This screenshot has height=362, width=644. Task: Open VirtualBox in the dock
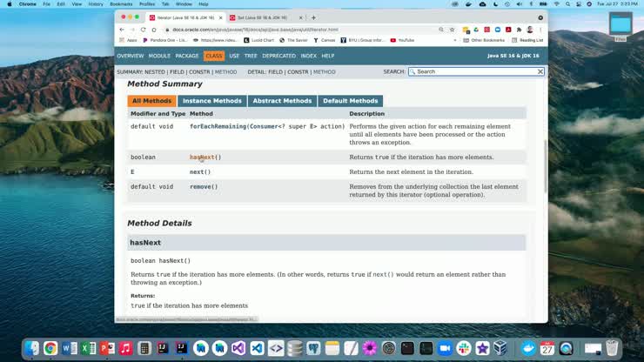coord(501,348)
